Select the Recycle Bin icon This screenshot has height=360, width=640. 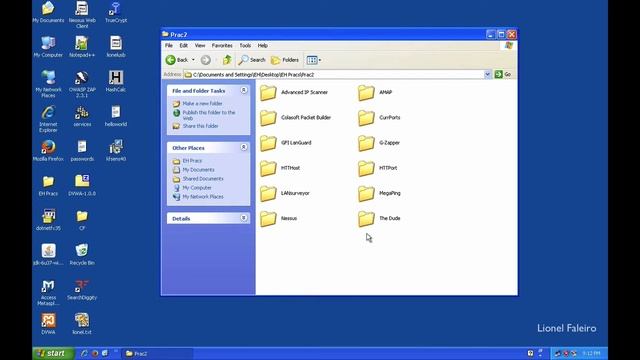click(82, 255)
